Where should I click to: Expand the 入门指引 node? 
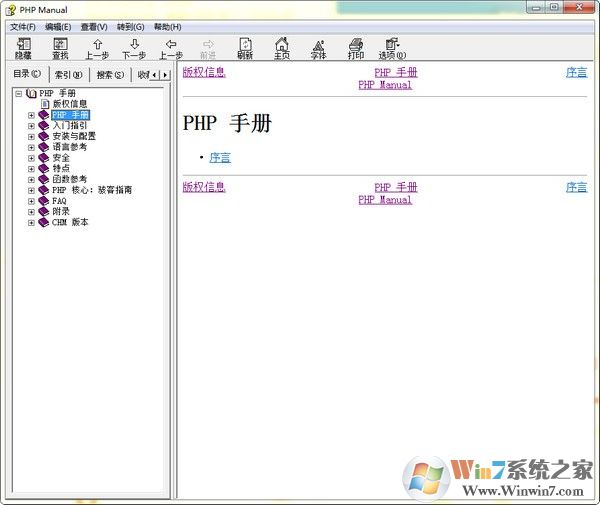coord(31,126)
